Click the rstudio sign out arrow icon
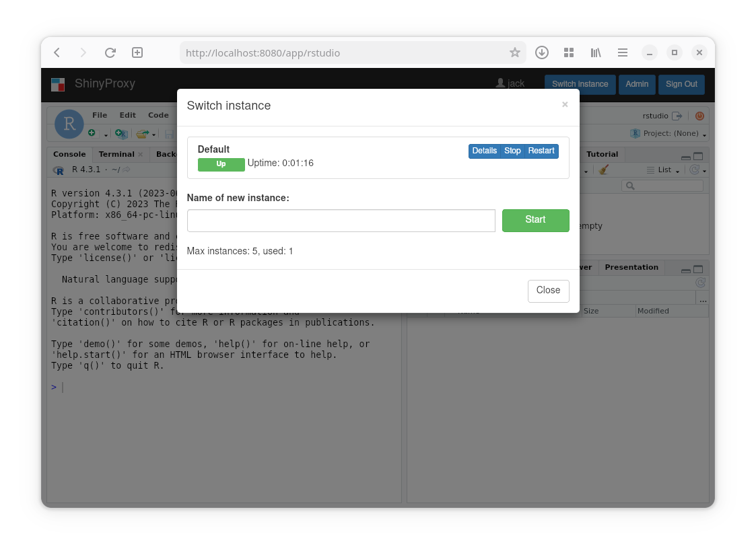The height and width of the screenshot is (553, 756). (x=677, y=116)
